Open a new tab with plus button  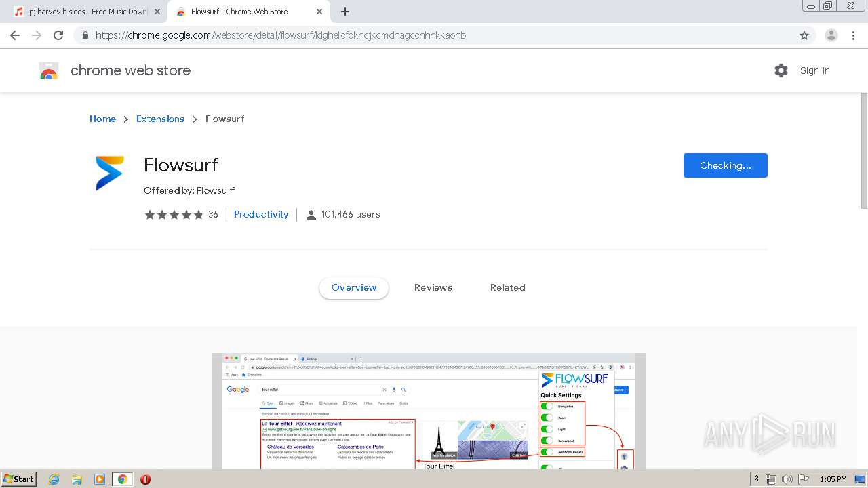345,12
